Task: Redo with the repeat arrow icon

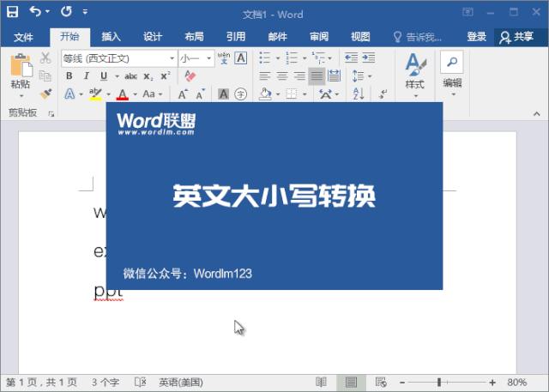Action: [x=66, y=11]
